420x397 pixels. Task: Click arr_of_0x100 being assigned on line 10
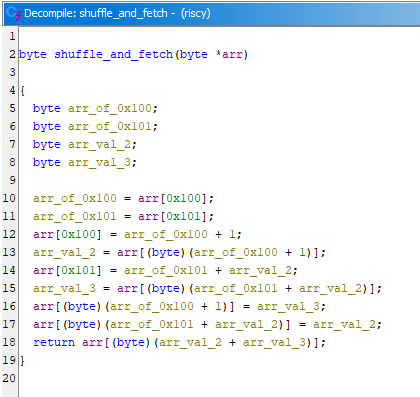pos(75,198)
